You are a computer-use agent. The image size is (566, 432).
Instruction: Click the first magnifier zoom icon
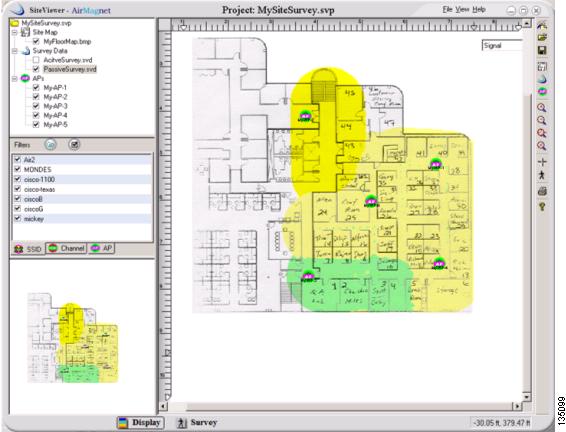click(541, 108)
